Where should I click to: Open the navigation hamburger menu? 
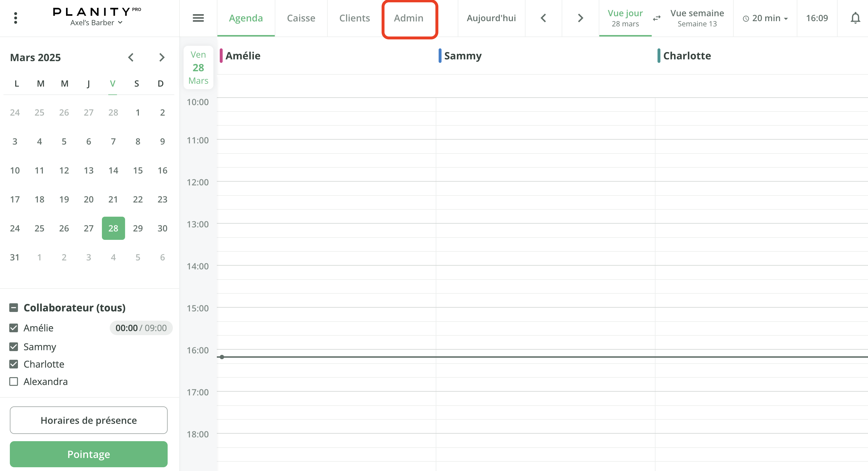coord(198,18)
